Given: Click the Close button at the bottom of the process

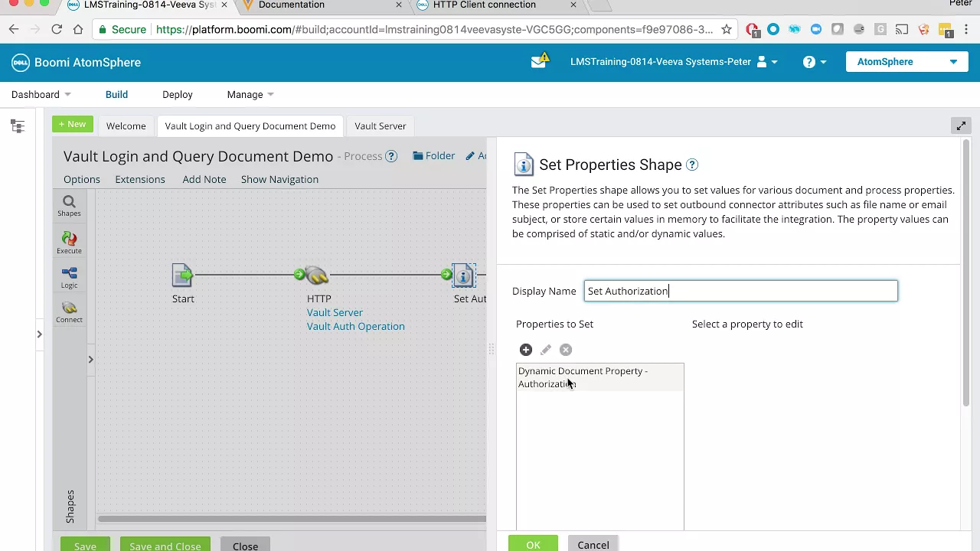Looking at the screenshot, I should click(x=245, y=545).
